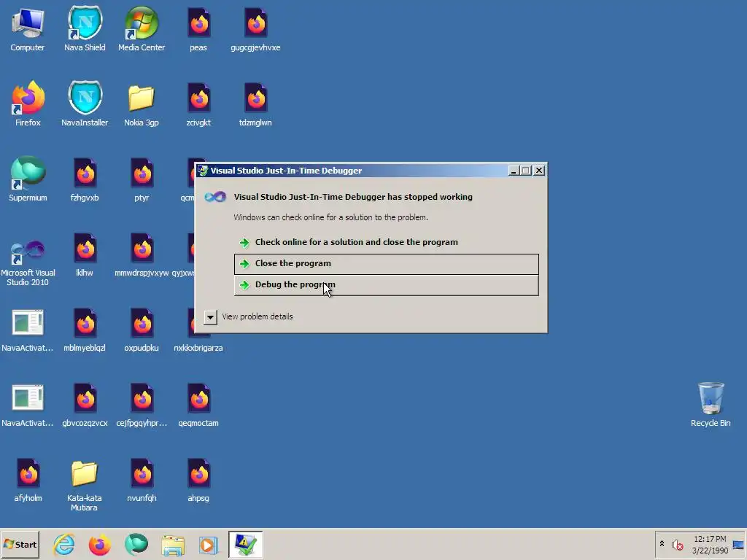Choose Close the program
This screenshot has height=560, width=747.
387,264
